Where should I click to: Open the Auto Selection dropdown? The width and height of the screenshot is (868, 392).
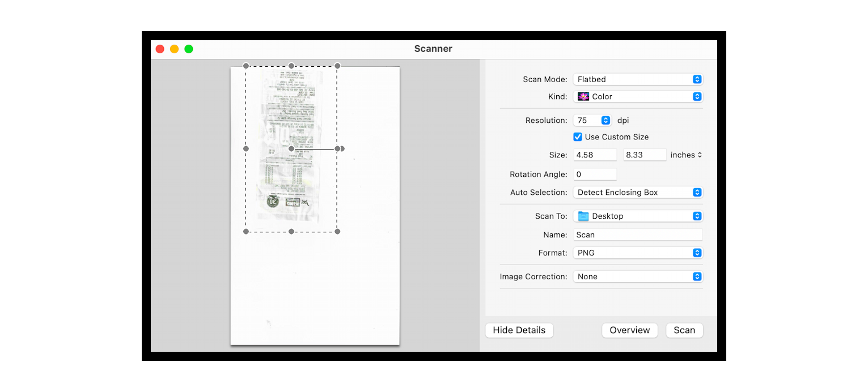(638, 192)
